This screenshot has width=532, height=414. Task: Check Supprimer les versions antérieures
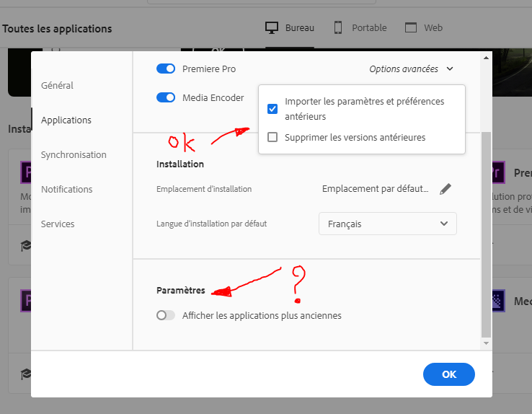tap(272, 137)
